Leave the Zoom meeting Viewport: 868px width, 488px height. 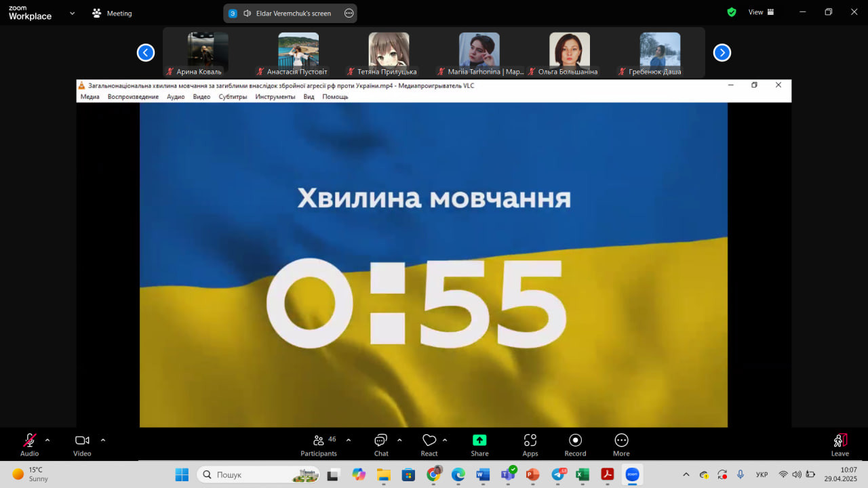coord(840,445)
